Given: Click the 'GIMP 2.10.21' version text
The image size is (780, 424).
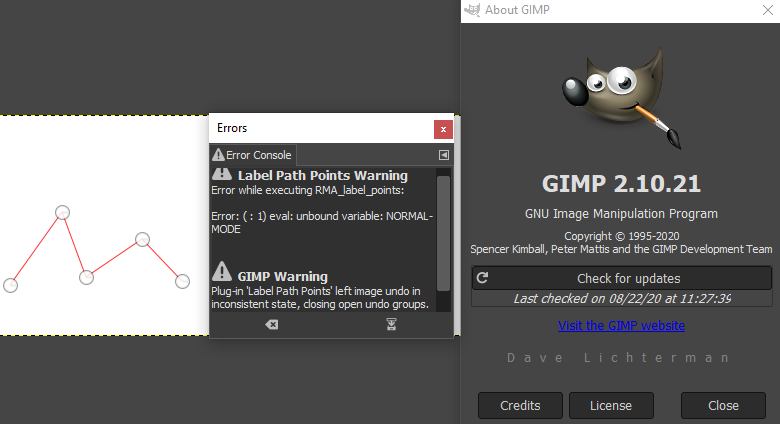Looking at the screenshot, I should point(621,184).
